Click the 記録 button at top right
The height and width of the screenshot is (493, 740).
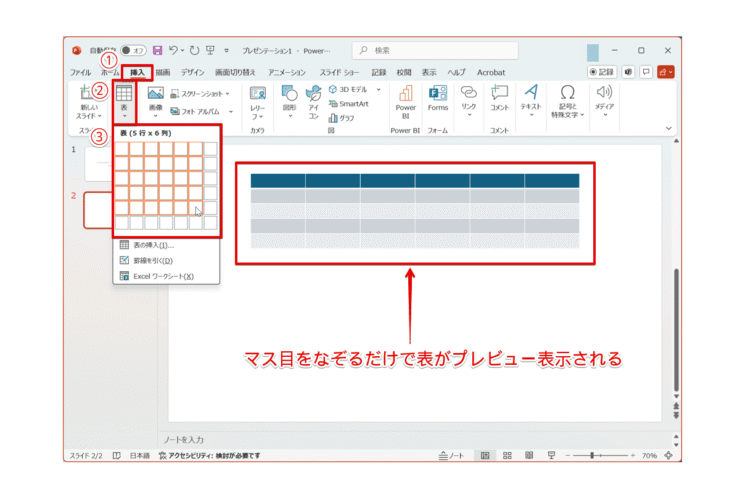click(602, 72)
